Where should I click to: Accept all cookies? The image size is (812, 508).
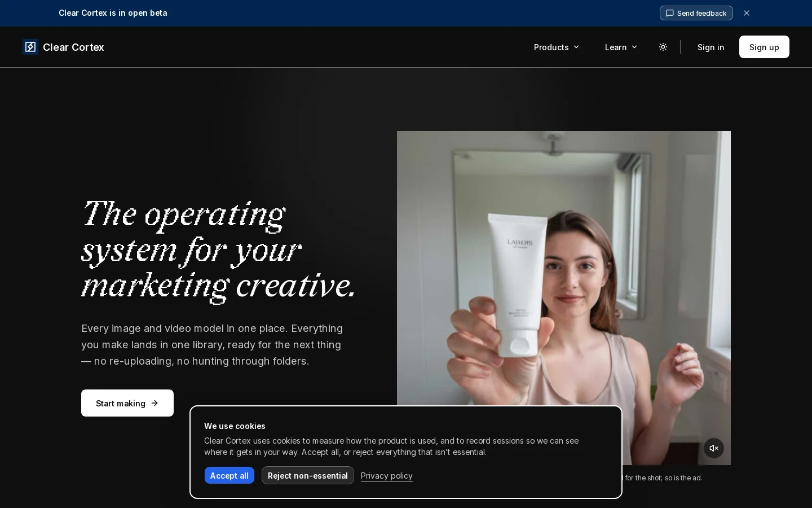tap(230, 475)
